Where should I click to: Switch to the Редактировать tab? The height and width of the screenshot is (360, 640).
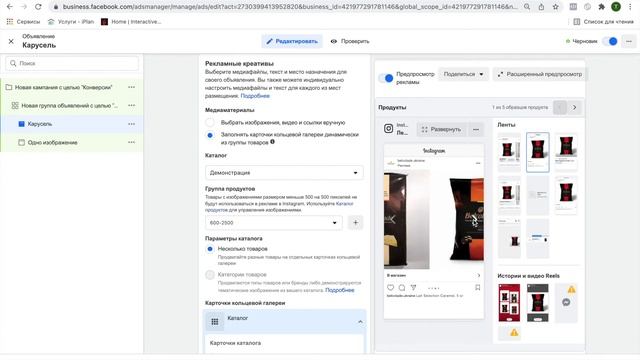pos(292,41)
